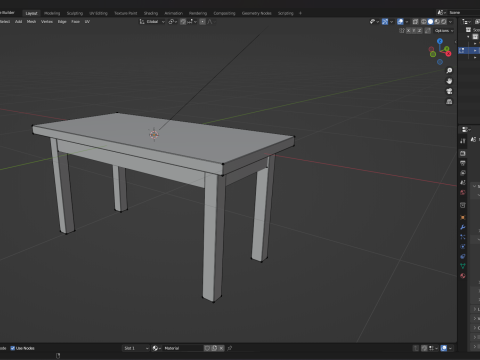Switch to rendered viewport shading
This screenshot has width=480, height=360.
[x=444, y=22]
